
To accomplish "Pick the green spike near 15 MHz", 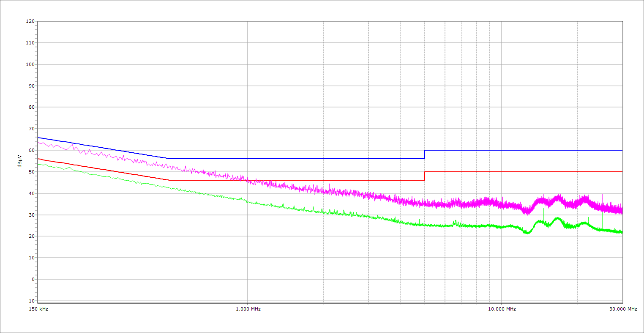I will coord(544,209).
